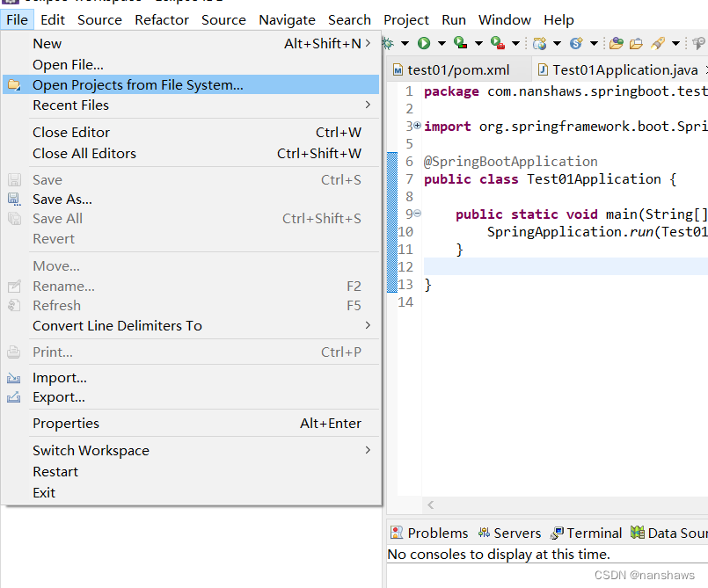Collapse the folded main method using line 9 marker
The image size is (708, 588).
[x=417, y=213]
